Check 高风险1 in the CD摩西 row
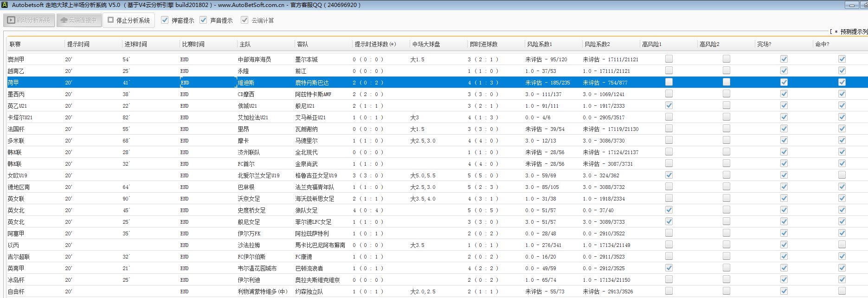Image resolution: width=868 pixels, height=298 pixels. coord(669,94)
